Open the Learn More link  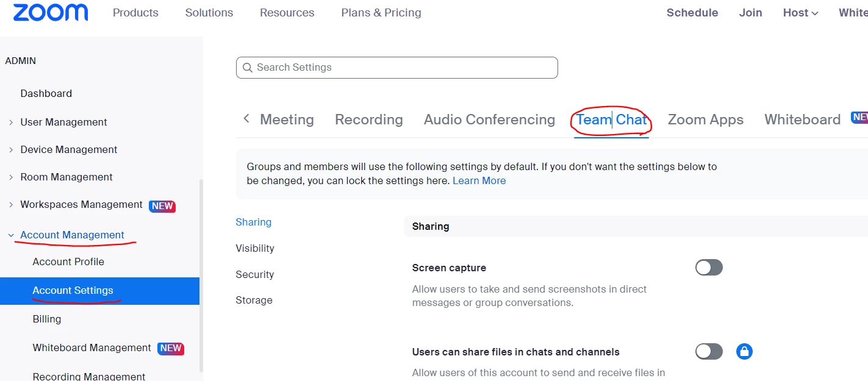[479, 180]
